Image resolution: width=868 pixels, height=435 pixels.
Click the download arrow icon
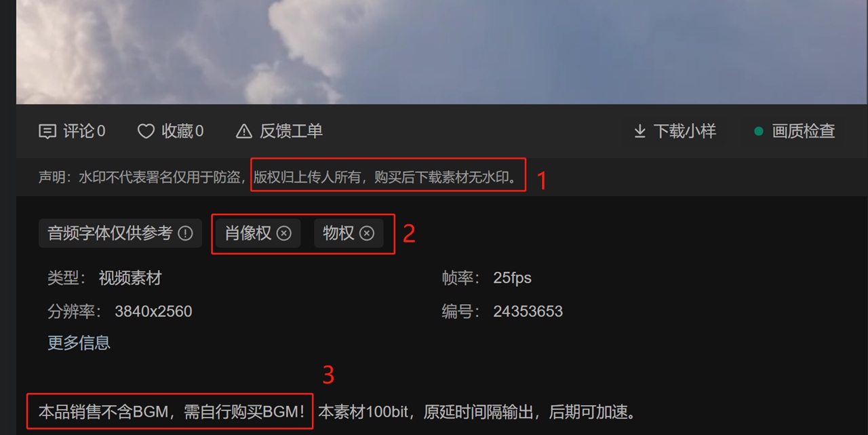639,131
